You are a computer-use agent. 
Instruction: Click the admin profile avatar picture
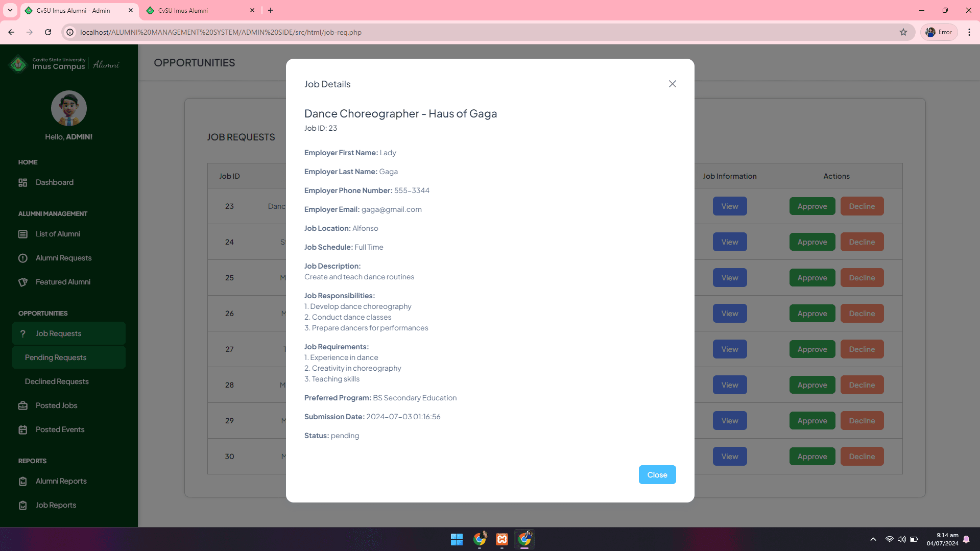(x=69, y=108)
